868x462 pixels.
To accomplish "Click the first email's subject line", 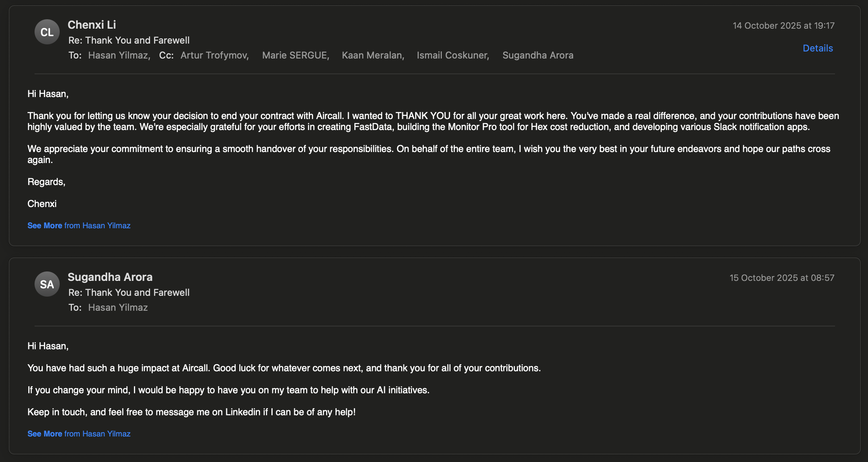I will (x=129, y=40).
